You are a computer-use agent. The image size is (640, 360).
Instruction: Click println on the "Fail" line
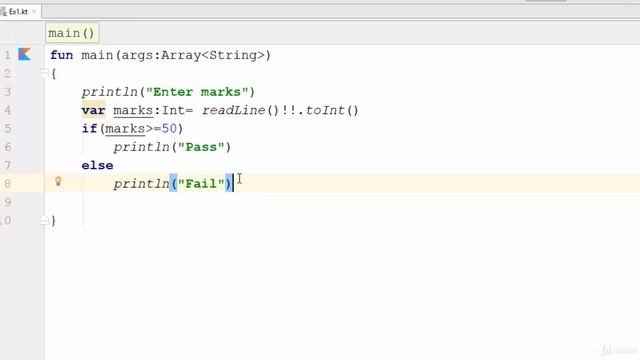point(142,184)
